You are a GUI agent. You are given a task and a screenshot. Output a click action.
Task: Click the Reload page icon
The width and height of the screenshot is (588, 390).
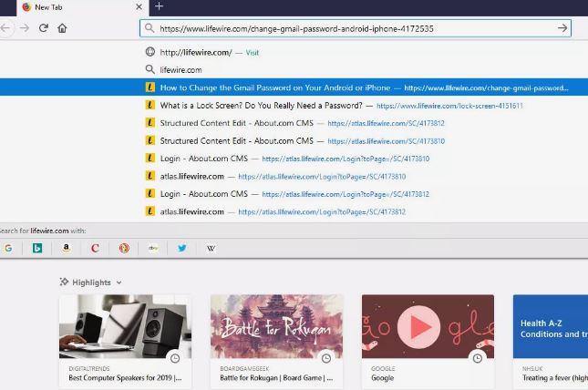click(44, 28)
